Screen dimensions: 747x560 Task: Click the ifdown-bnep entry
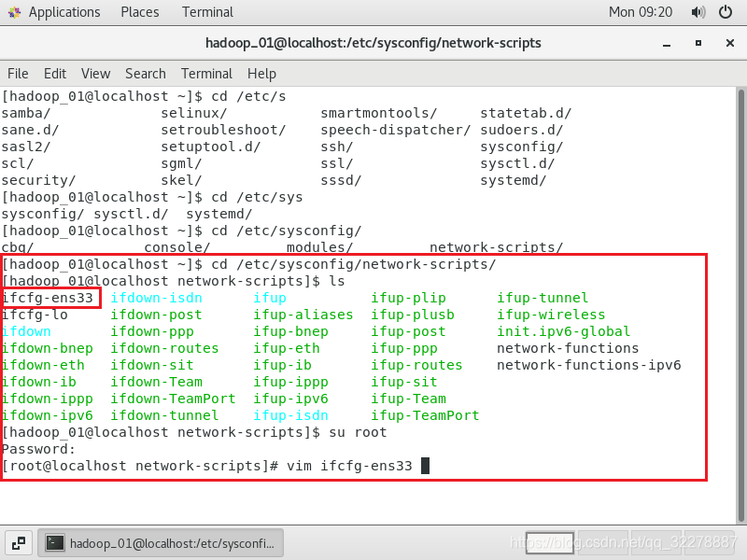(x=48, y=348)
